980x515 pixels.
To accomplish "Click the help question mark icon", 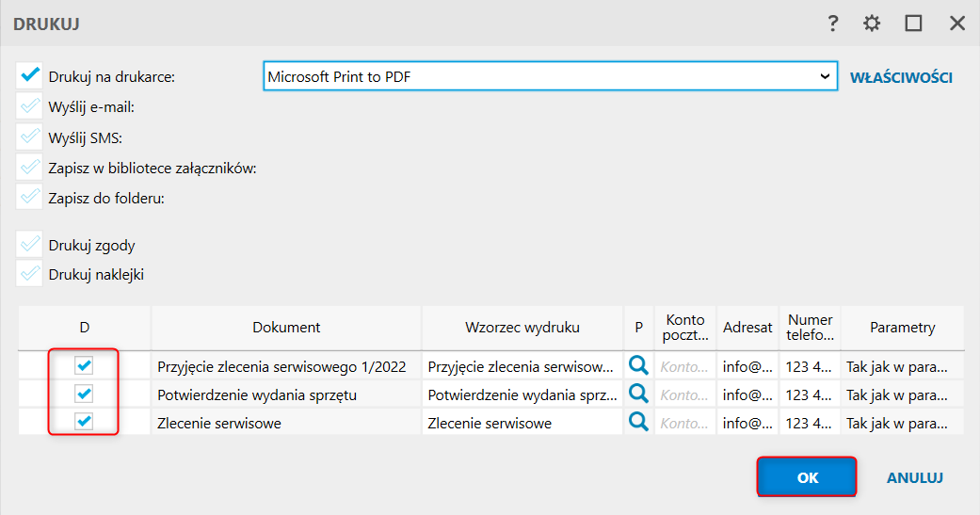I will coord(833,24).
